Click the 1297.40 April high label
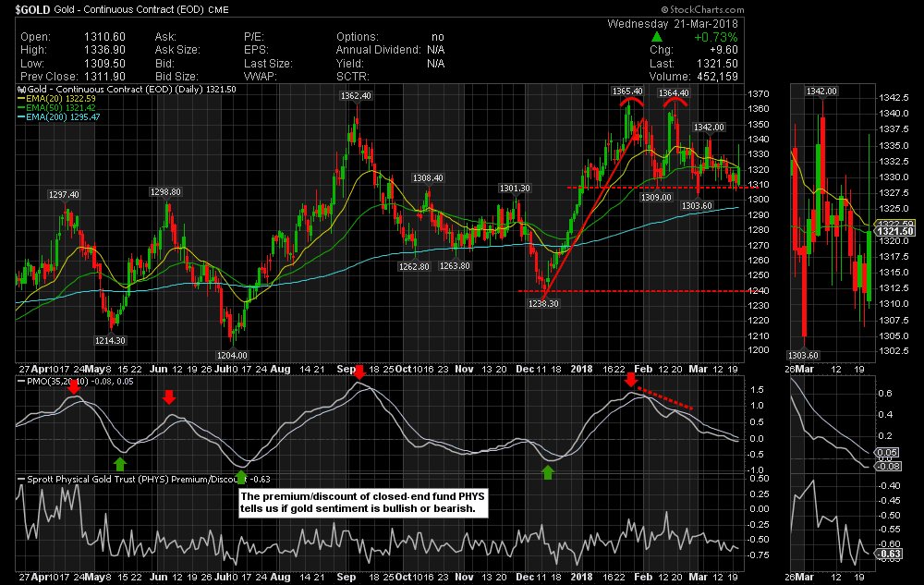The width and height of the screenshot is (924, 585). [64, 194]
